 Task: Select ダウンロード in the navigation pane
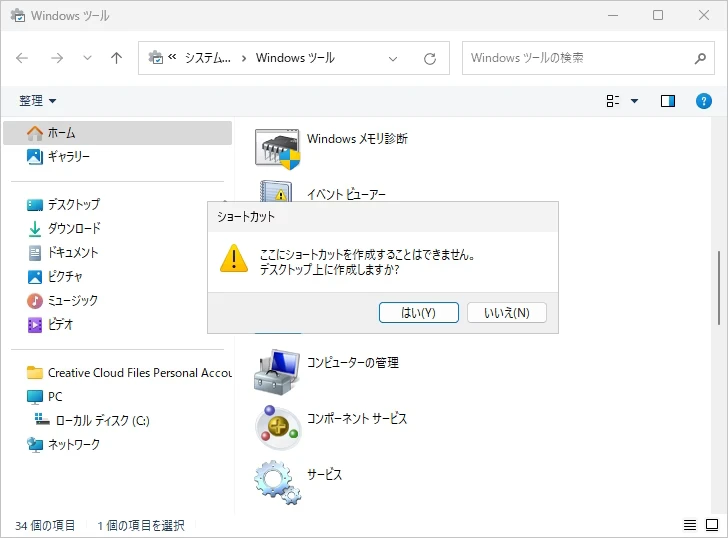click(x=74, y=228)
